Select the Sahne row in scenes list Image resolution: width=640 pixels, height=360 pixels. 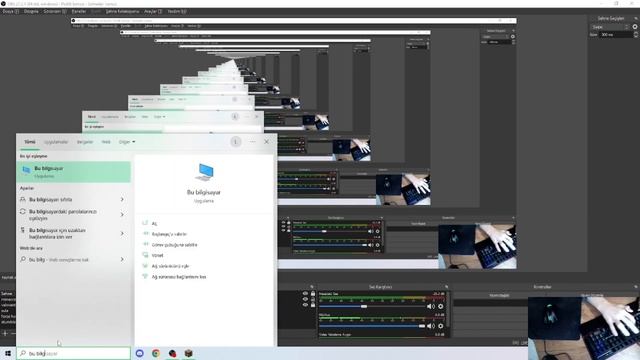(x=8, y=293)
